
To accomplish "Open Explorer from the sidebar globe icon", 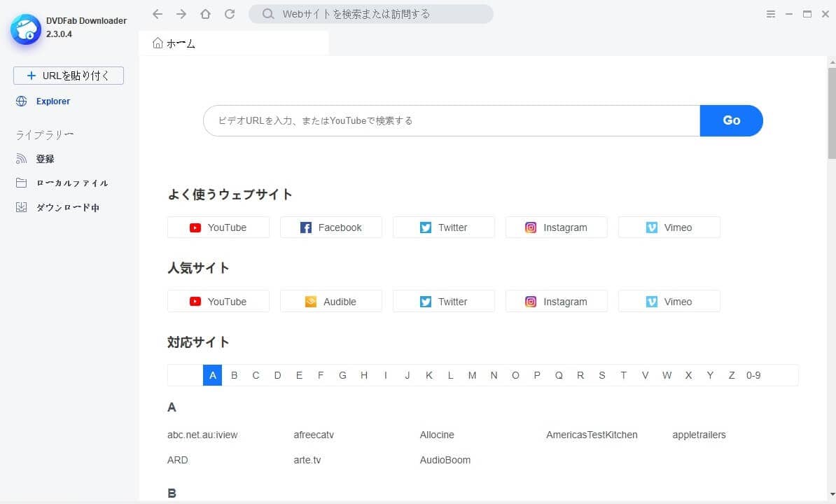I will coord(22,101).
